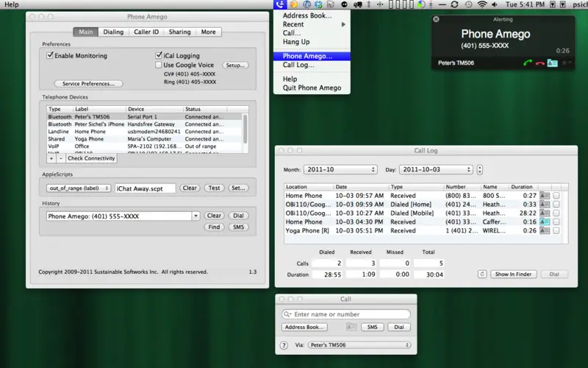Click the Google Voice Setup... button
Screen dimensions: 588x368
[235, 65]
